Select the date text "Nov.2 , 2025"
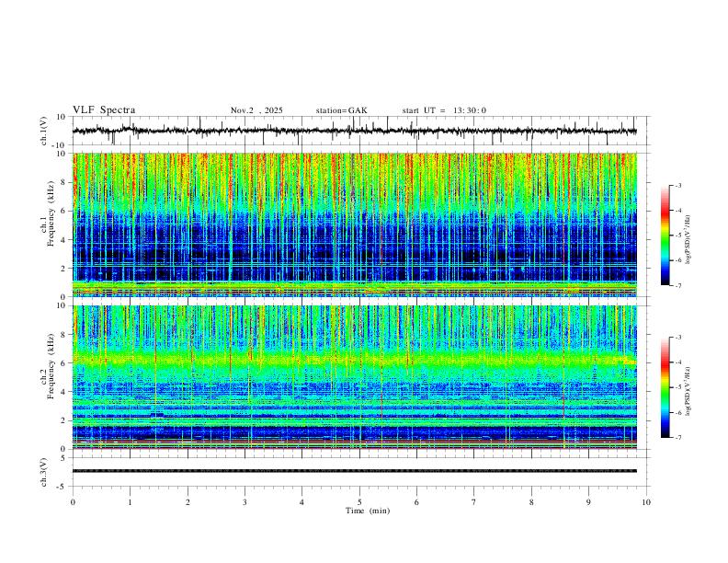The image size is (728, 563). tap(256, 110)
